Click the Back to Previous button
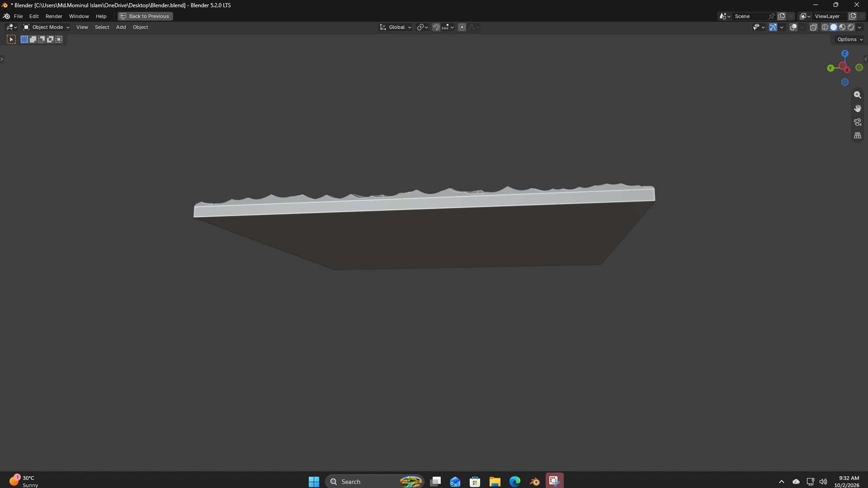 [145, 16]
